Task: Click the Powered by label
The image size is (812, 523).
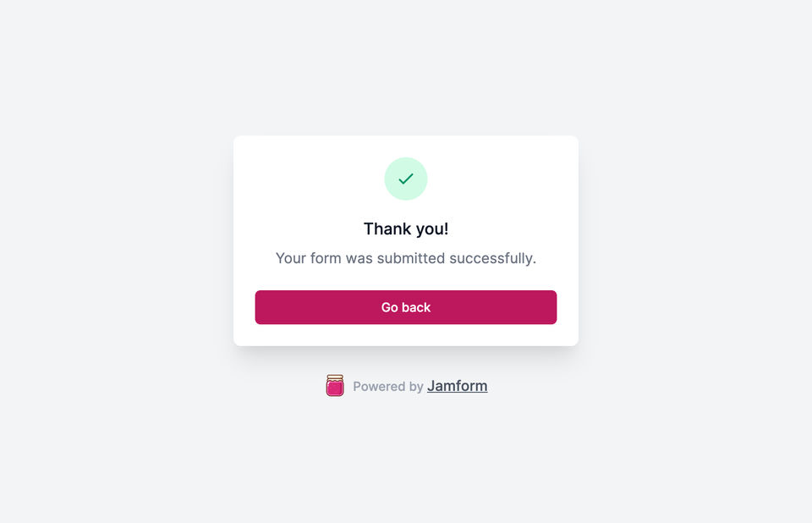Action: (387, 387)
